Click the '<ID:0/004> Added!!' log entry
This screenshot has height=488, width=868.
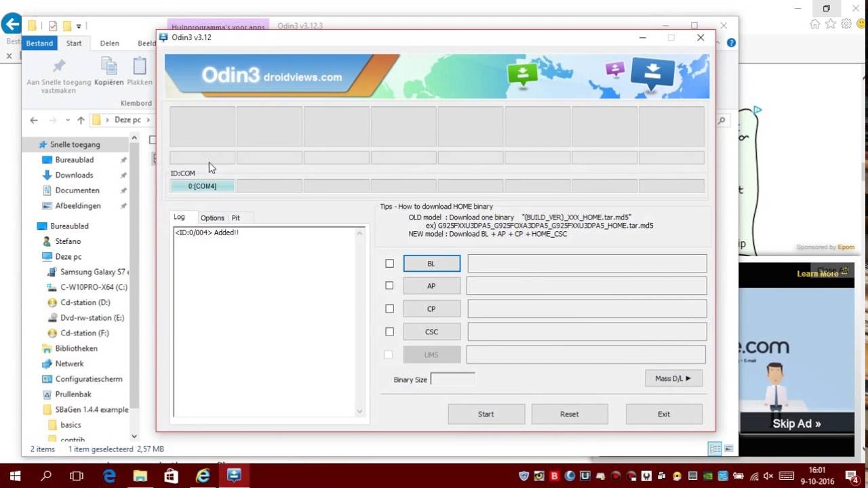tap(207, 232)
